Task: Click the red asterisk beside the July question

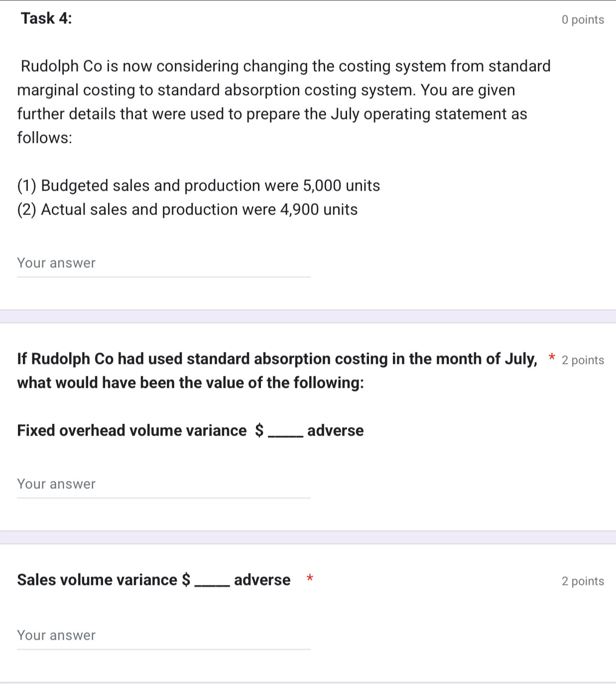Action: click(x=552, y=358)
